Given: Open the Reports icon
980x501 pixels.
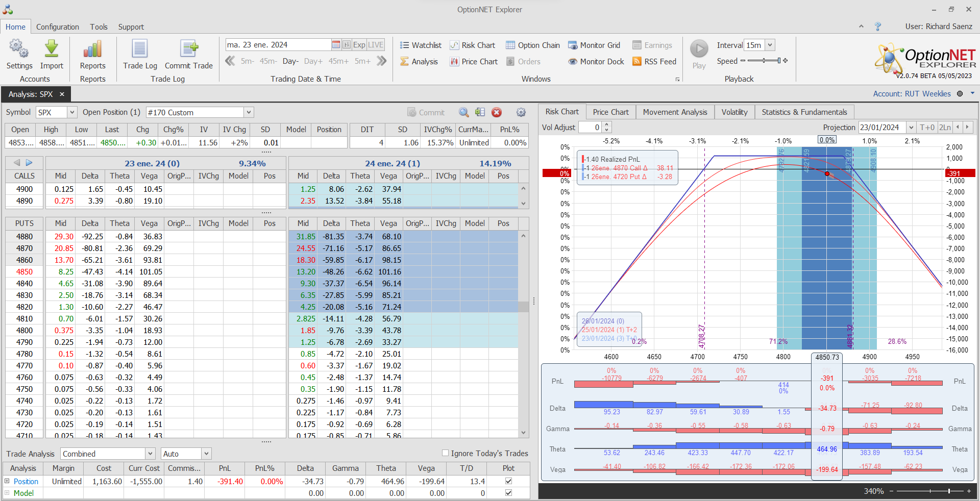Looking at the screenshot, I should (x=92, y=49).
